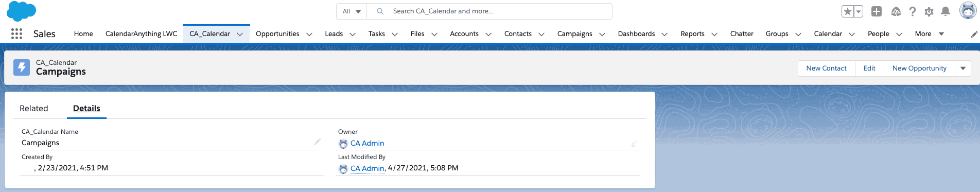Open the Opportunities tab

click(x=277, y=34)
